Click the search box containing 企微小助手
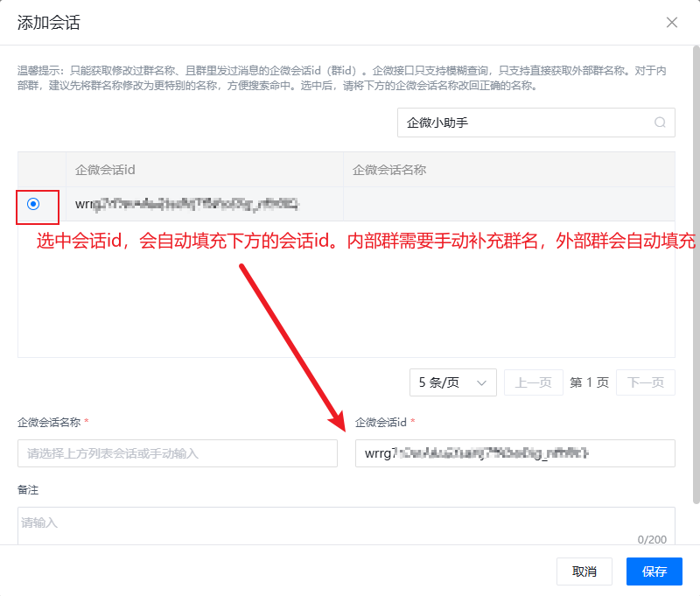Image resolution: width=700 pixels, height=596 pixels. click(525, 123)
